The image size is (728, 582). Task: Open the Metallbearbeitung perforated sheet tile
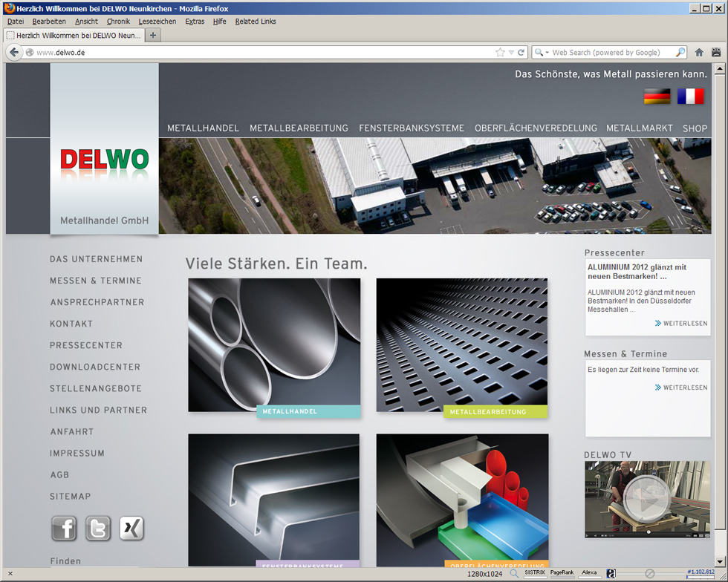point(462,345)
